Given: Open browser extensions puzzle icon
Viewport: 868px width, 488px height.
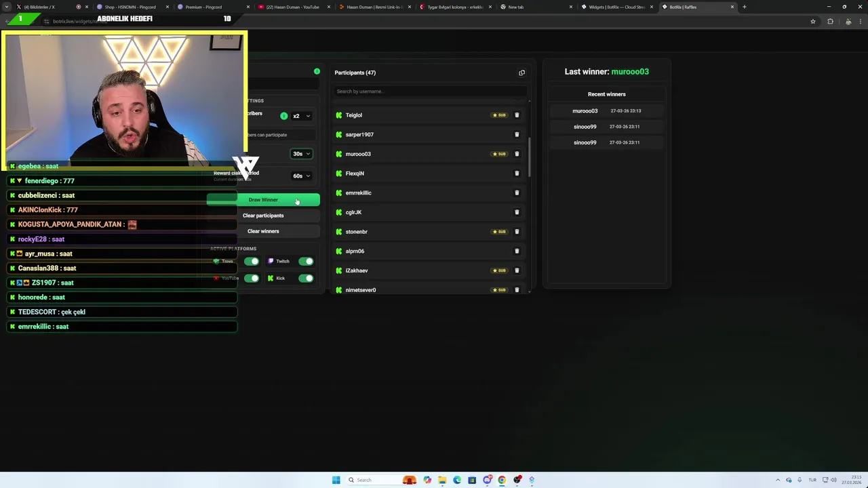Looking at the screenshot, I should pos(830,22).
